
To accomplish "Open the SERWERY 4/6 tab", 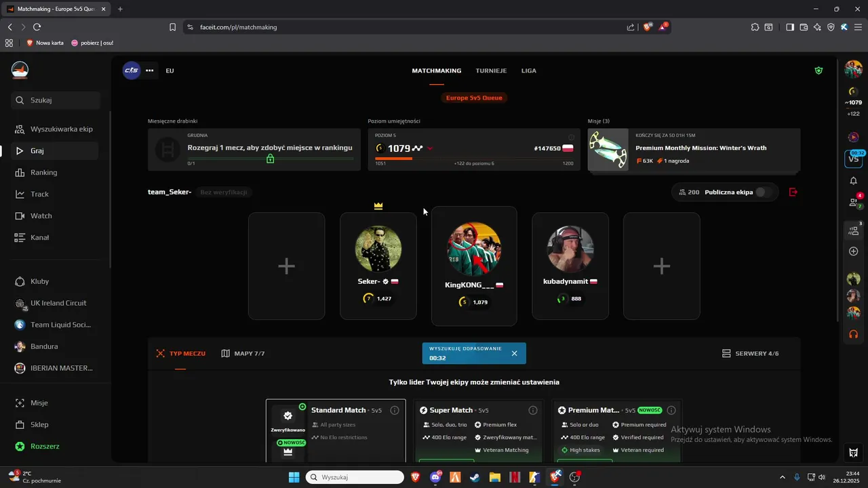I will click(750, 353).
